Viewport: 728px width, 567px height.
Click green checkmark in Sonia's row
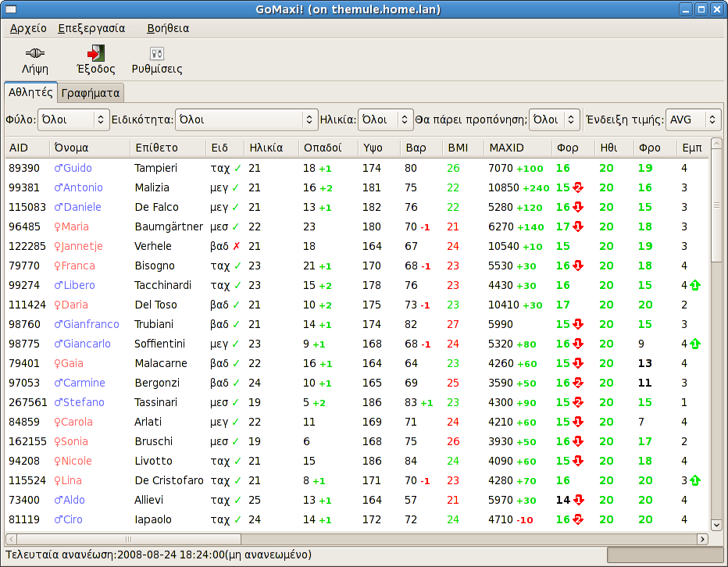tap(237, 441)
